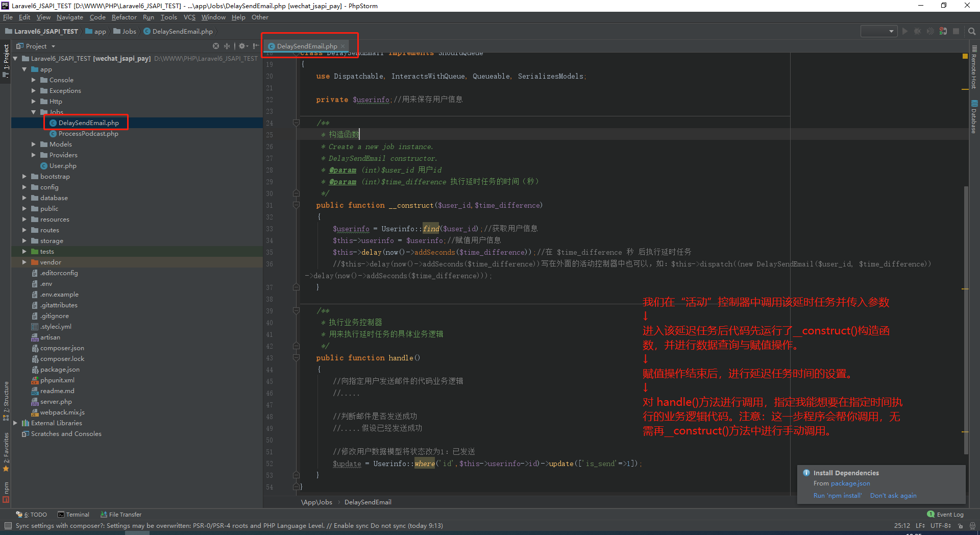Image resolution: width=980 pixels, height=535 pixels.
Task: Click the Run with Coverage icon
Action: coord(930,31)
